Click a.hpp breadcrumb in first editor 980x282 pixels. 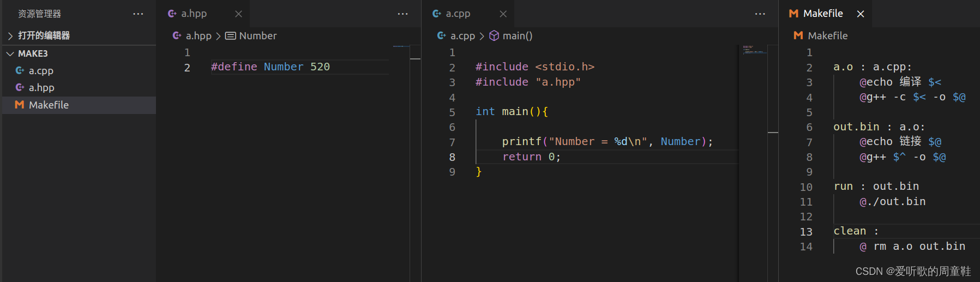tap(199, 35)
